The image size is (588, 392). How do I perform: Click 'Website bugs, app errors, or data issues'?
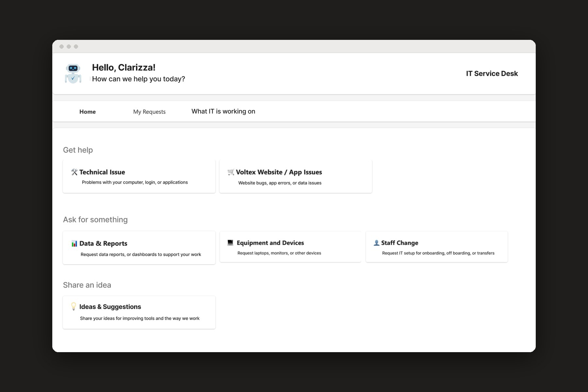(x=280, y=183)
